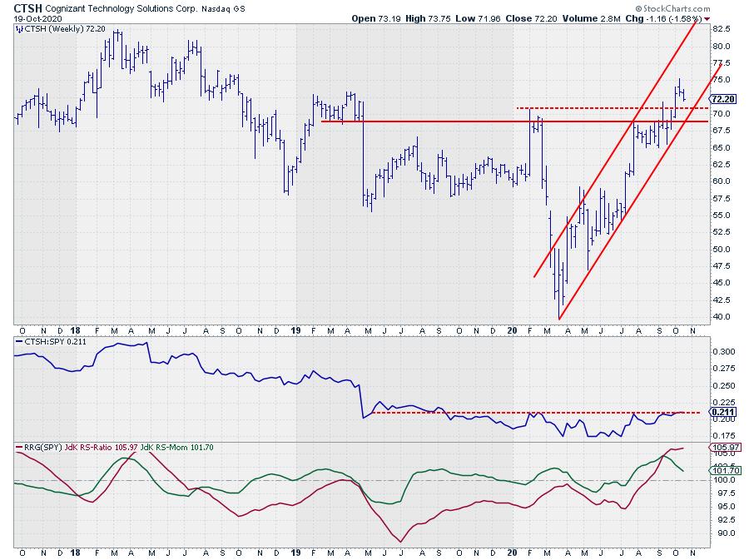Click the line marker before CTSH:SPY legend

[x=17, y=342]
